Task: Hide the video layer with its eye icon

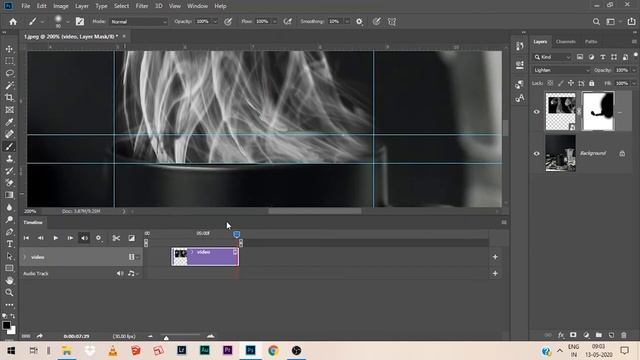Action: pos(537,111)
